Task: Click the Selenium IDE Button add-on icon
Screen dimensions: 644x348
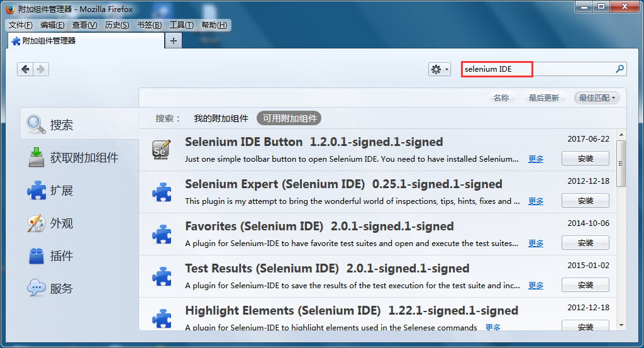Action: pos(161,150)
